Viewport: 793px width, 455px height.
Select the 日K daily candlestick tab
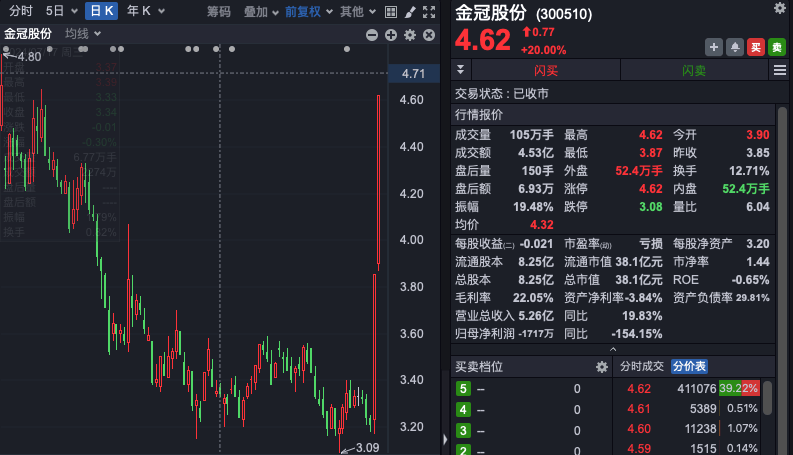[x=101, y=12]
